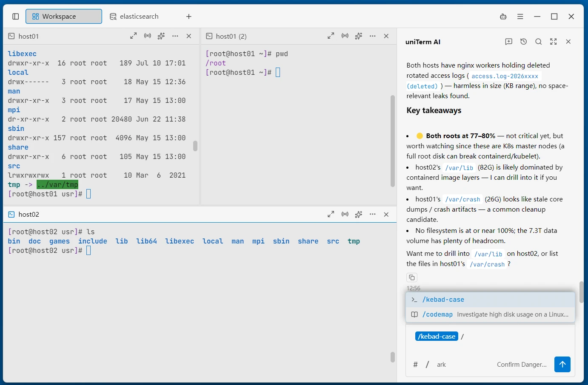
Task: Open uniTerm AI chat history
Action: pyautogui.click(x=524, y=42)
